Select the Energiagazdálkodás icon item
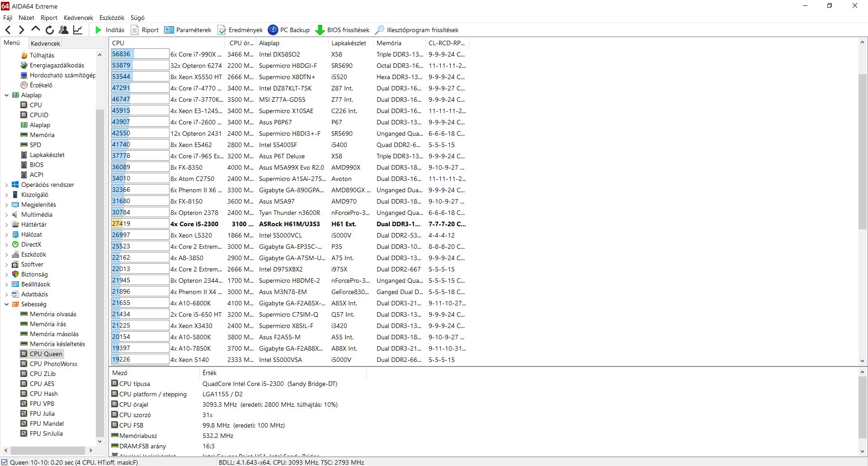Image resolution: width=868 pixels, height=466 pixels. [x=24, y=65]
